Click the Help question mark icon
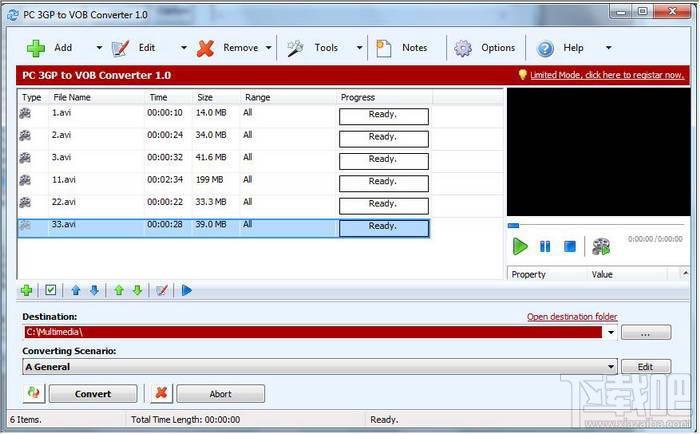This screenshot has width=700, height=434. click(x=545, y=48)
